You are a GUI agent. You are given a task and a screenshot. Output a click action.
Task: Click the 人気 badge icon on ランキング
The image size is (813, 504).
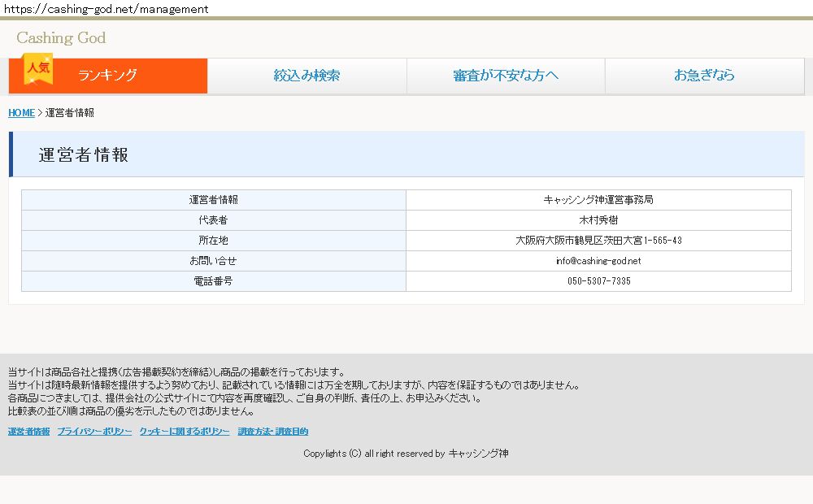[x=38, y=68]
